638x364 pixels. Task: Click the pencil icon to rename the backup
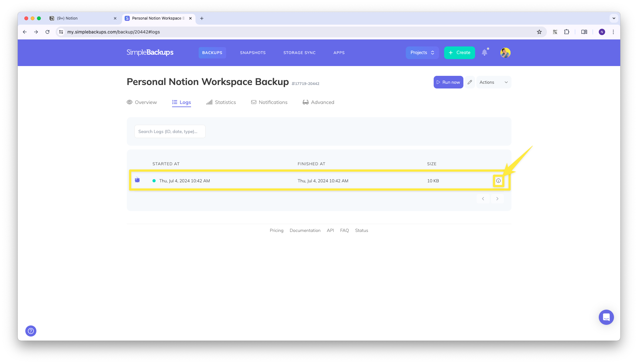coord(470,82)
